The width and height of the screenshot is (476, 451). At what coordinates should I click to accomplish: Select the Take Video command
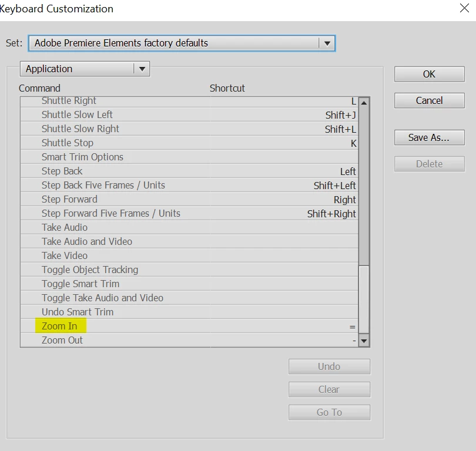tap(189, 255)
